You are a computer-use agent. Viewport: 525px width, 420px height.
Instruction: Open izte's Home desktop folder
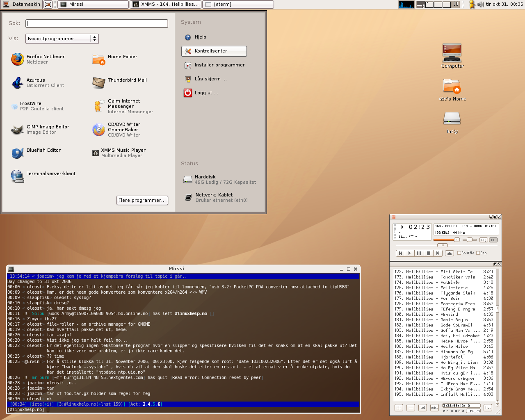452,90
